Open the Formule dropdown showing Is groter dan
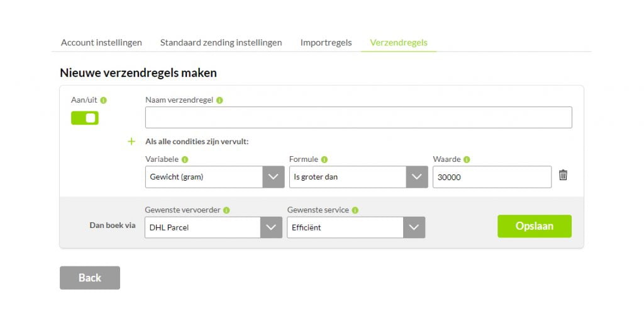The height and width of the screenshot is (330, 644). pyautogui.click(x=358, y=177)
